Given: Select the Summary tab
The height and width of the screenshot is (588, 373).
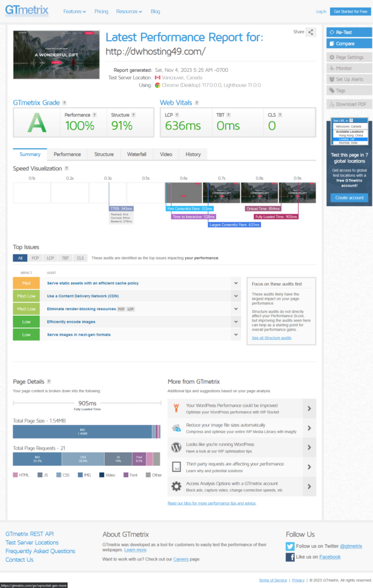Looking at the screenshot, I should pos(30,154).
